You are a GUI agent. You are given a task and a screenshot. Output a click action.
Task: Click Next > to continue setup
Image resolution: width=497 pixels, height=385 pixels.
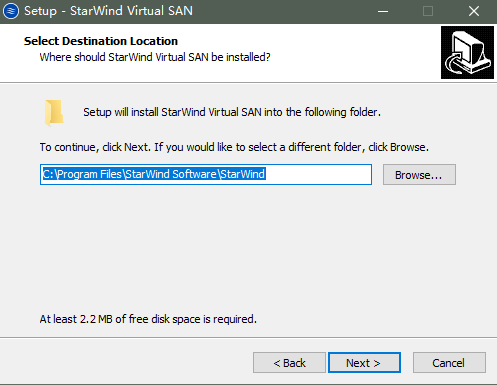pyautogui.click(x=364, y=363)
